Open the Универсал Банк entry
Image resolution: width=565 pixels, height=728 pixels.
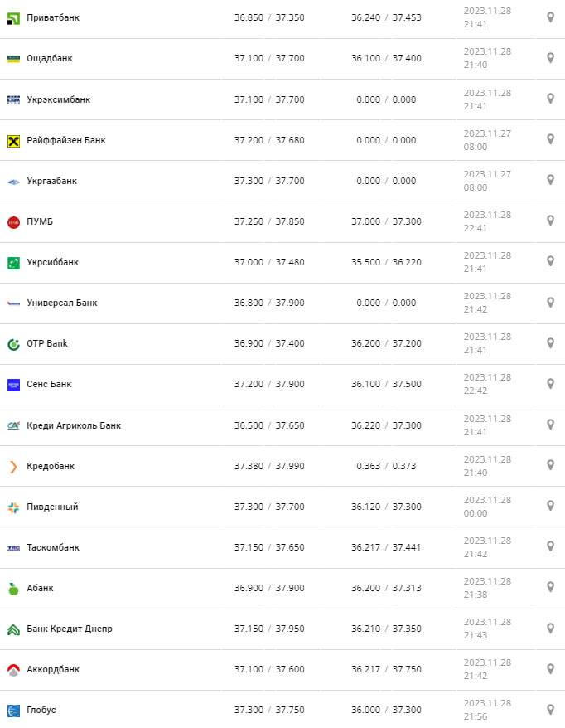pos(61,303)
